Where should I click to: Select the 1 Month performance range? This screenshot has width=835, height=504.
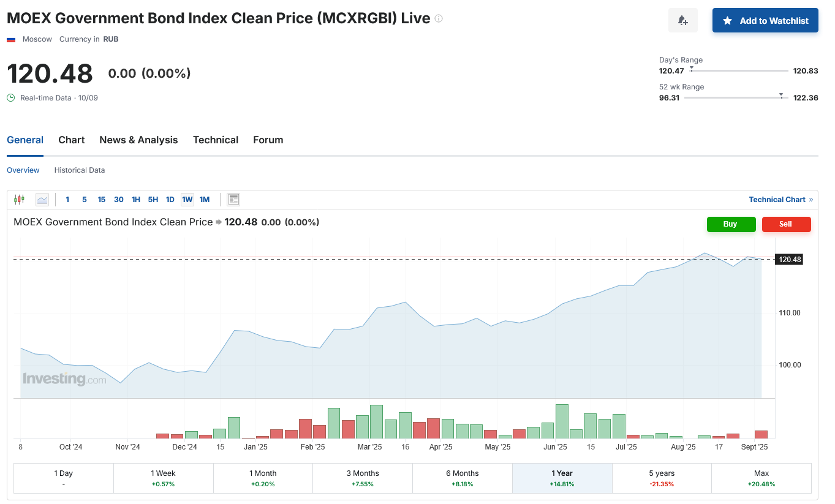(x=263, y=478)
